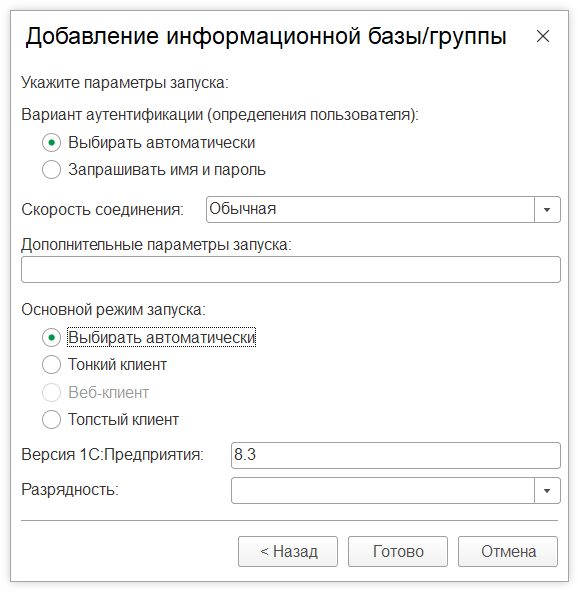Click the empty 'Разрядность' combo box field
The height and width of the screenshot is (592, 578).
click(x=383, y=490)
